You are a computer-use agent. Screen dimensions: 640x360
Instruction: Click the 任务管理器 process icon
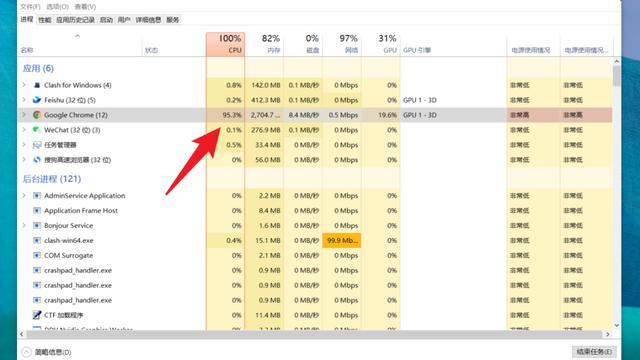coord(37,145)
